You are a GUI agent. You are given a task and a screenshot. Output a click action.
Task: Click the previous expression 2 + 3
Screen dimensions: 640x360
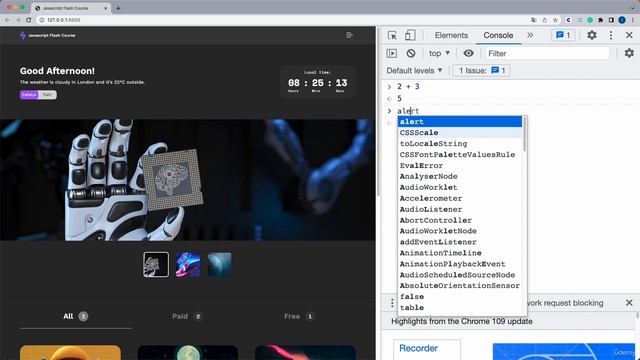[x=408, y=87]
